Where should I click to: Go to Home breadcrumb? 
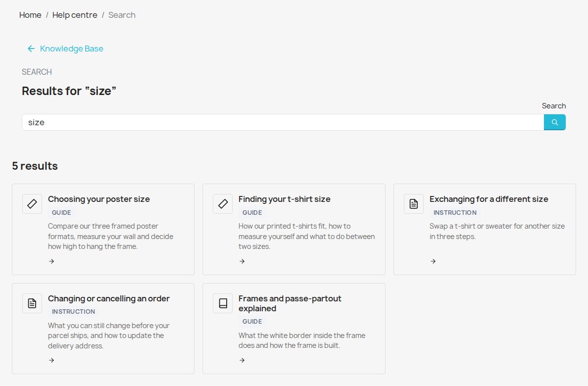pyautogui.click(x=30, y=15)
